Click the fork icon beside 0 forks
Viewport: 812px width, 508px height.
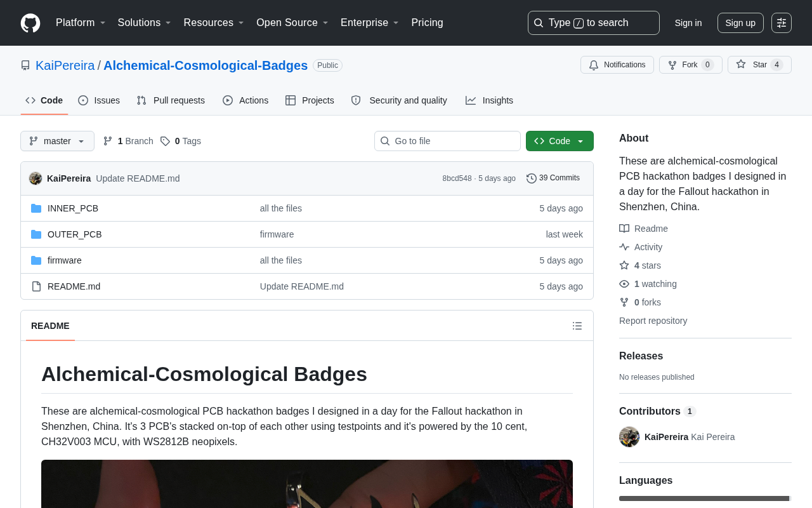[624, 302]
